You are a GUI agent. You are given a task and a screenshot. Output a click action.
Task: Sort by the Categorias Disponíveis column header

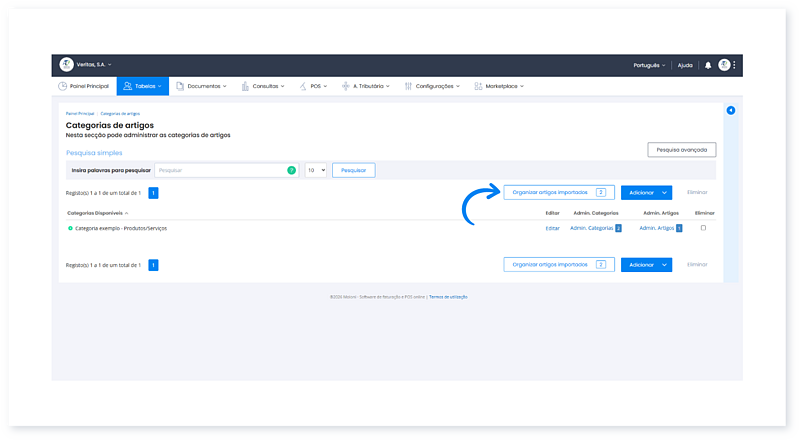pyautogui.click(x=97, y=213)
